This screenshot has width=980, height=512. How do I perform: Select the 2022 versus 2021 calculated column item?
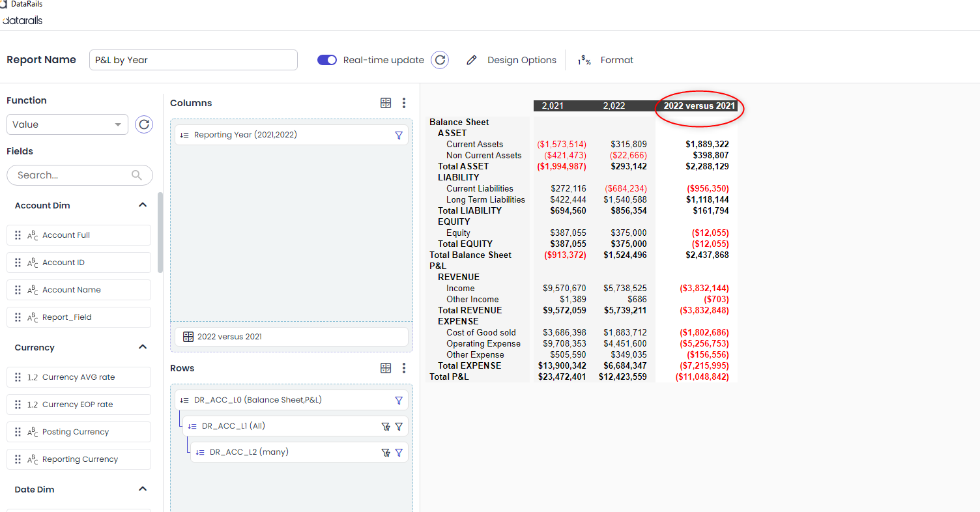coord(291,337)
